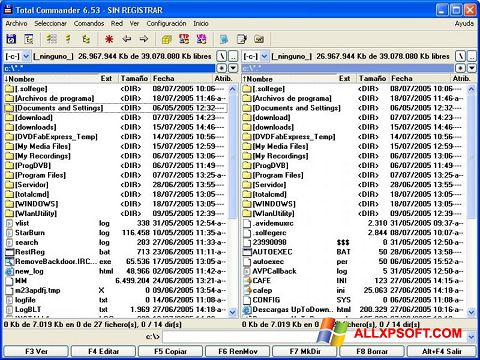Open the FTP connect toolbar icon
Screen dimensions: 480x360
pos(184,39)
